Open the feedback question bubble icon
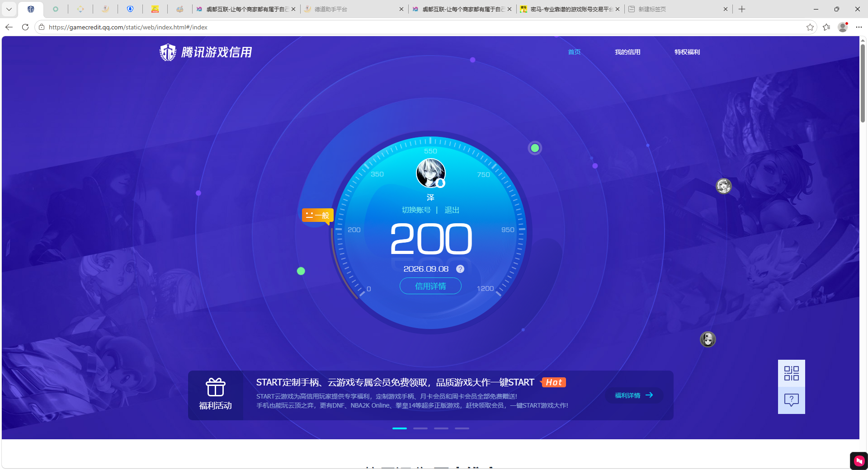Screen dimensions: 868x470 (x=792, y=400)
